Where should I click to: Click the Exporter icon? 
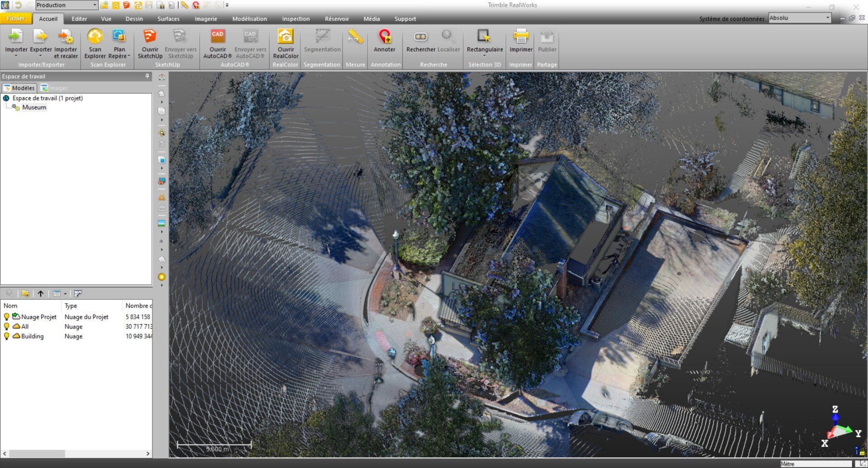click(x=41, y=37)
